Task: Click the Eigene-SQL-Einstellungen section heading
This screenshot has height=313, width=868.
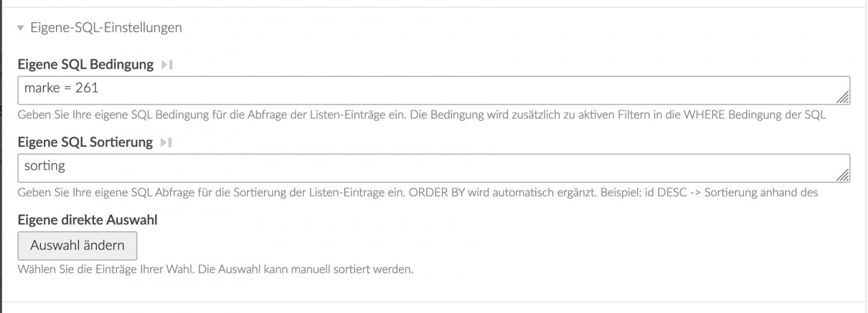Action: (105, 28)
